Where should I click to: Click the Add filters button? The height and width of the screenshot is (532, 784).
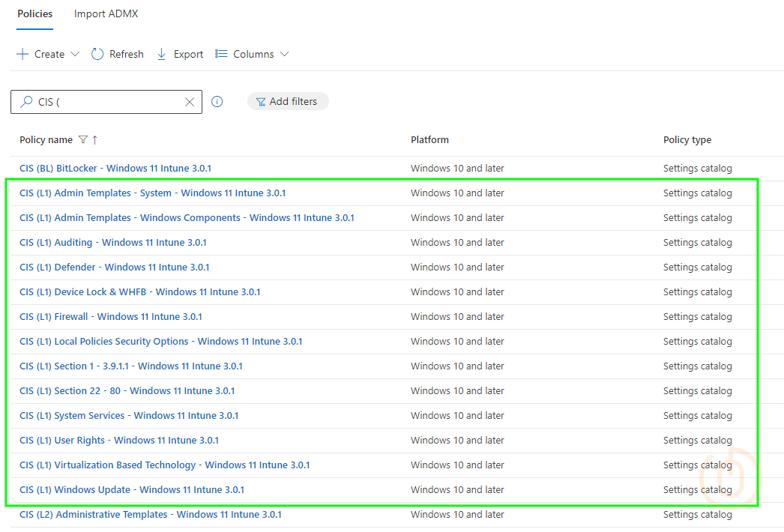click(287, 102)
